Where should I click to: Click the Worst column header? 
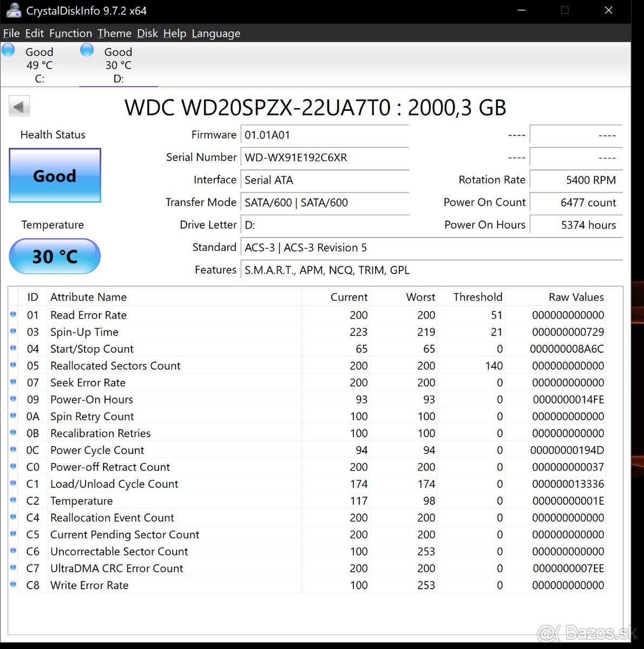[x=404, y=297]
